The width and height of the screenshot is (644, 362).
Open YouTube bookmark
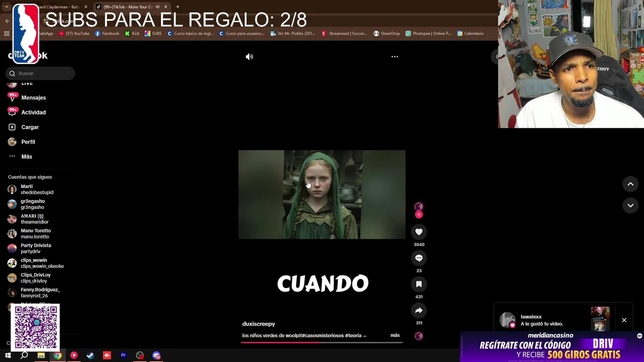point(74,34)
